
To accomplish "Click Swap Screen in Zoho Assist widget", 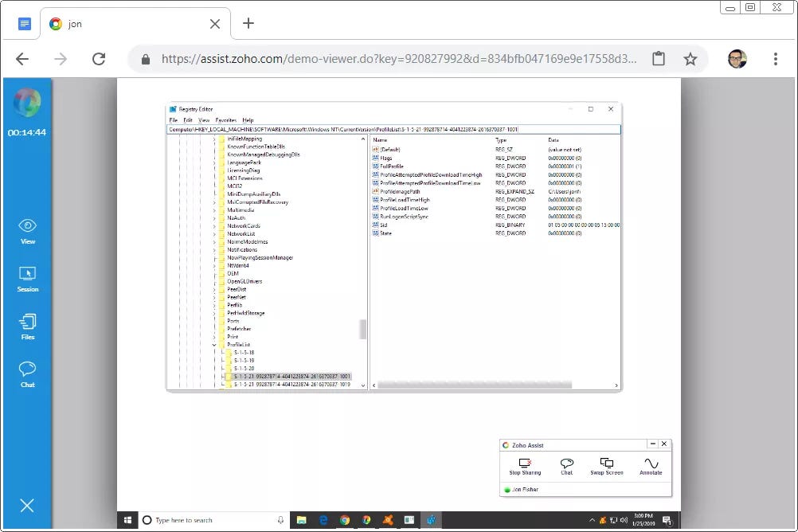I will (x=607, y=467).
